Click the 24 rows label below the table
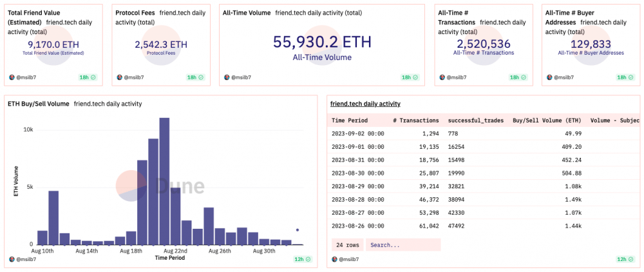644x272 pixels. click(347, 245)
